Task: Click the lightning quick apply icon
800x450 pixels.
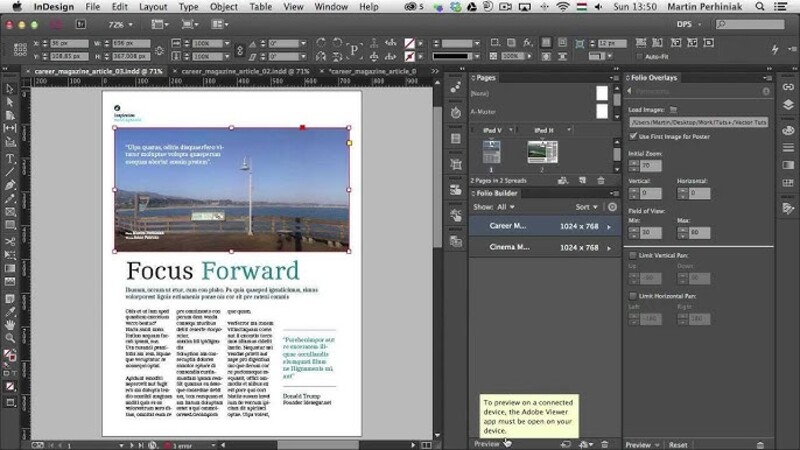Action: [775, 49]
